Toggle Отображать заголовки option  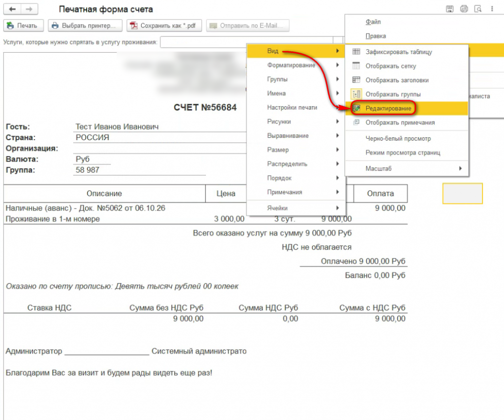pyautogui.click(x=407, y=80)
